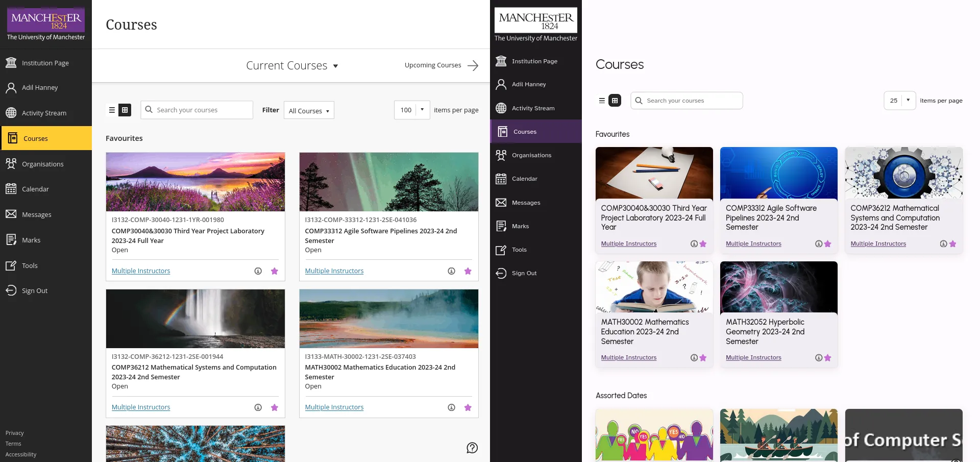Open Calendar in the purple-logo sidebar

(x=35, y=189)
